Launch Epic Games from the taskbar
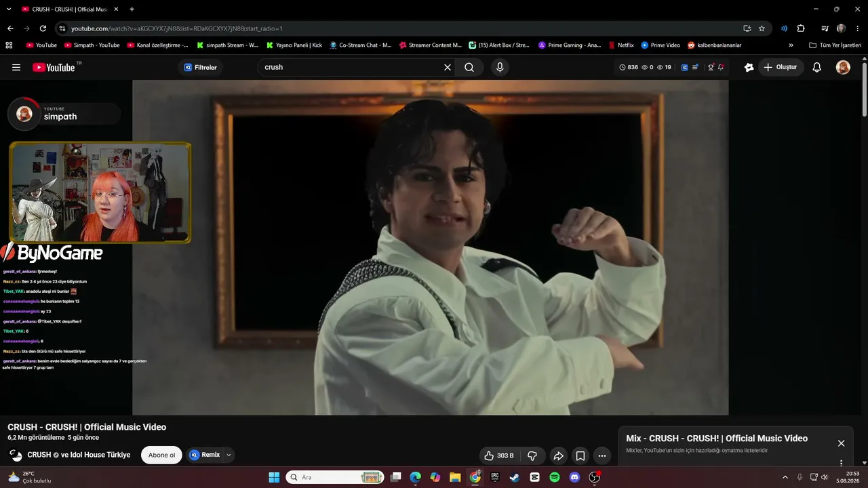Screen dimensions: 868x488 (x=495, y=477)
